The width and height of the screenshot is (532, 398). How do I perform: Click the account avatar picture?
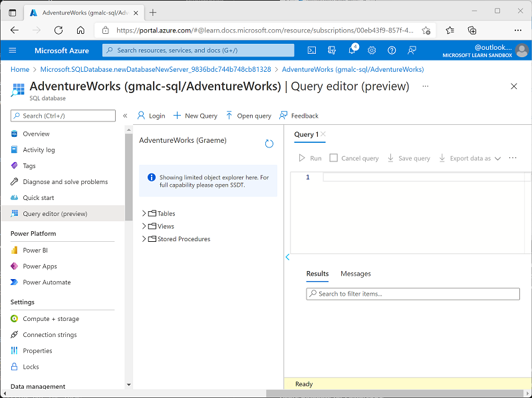[521, 50]
